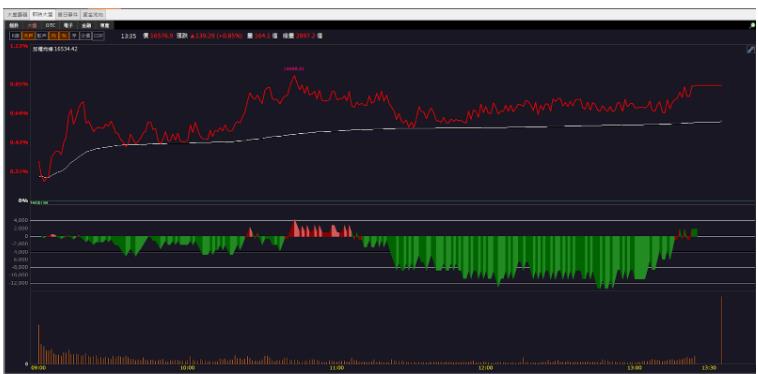Screen dimensions: 758x374
Task: Click the 11:00 time axis label
Action: [337, 368]
